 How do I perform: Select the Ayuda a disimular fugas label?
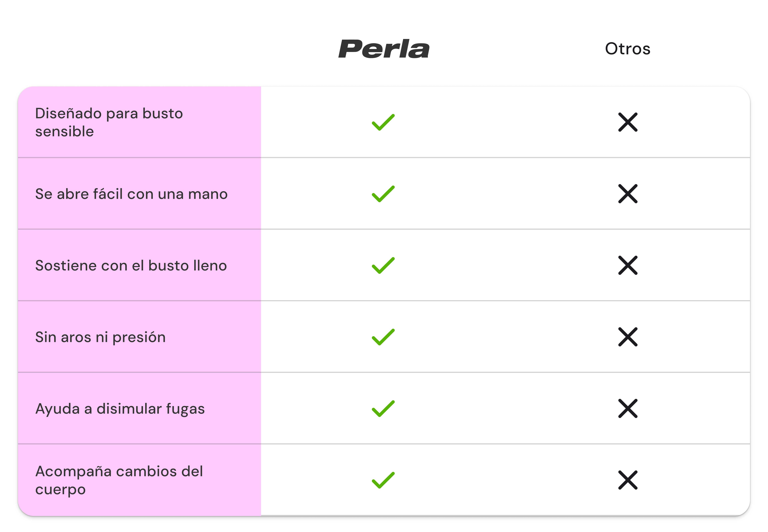pos(120,409)
